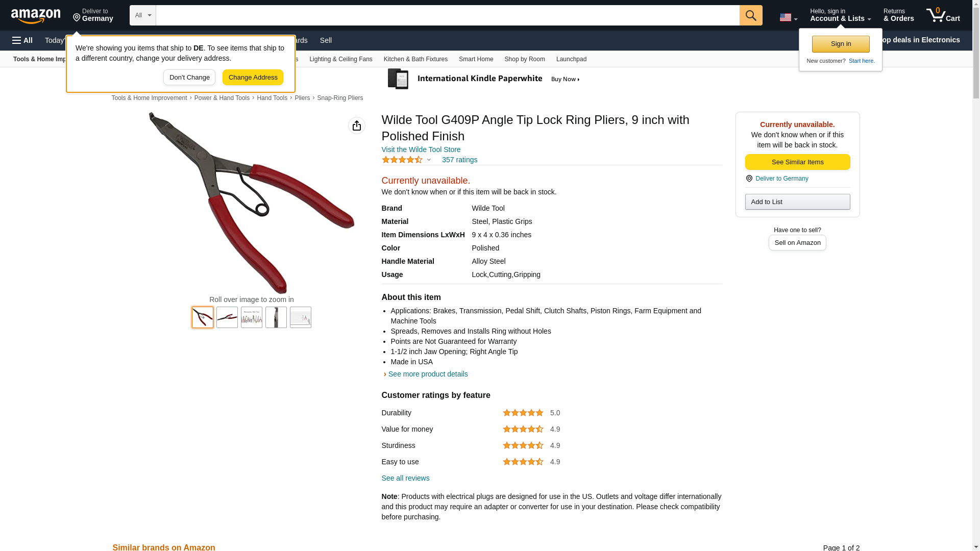Screen dimensions: 980x551
Task: Click the Amazon logo
Action: pos(36,16)
